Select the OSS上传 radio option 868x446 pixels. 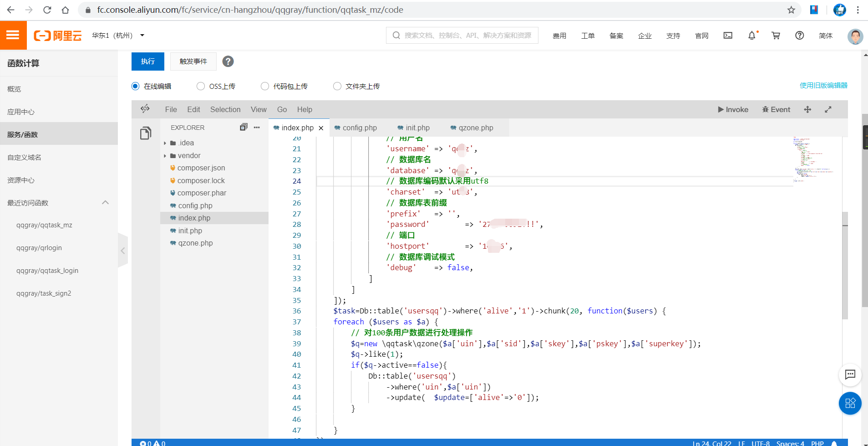pos(201,86)
